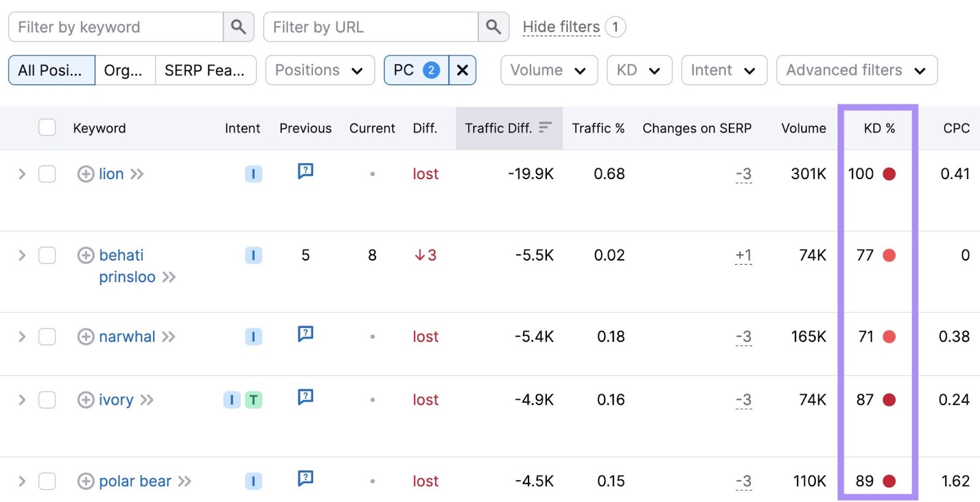The image size is (980, 502).
Task: Check the box for the narwhal row
Action: [47, 337]
